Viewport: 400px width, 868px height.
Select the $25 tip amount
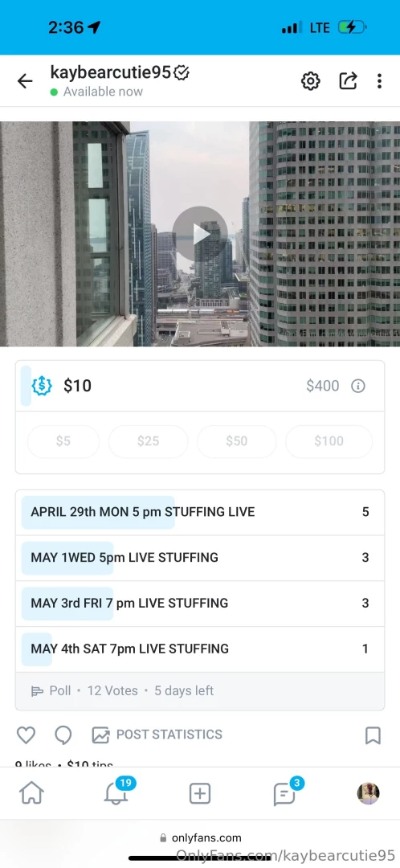(149, 441)
